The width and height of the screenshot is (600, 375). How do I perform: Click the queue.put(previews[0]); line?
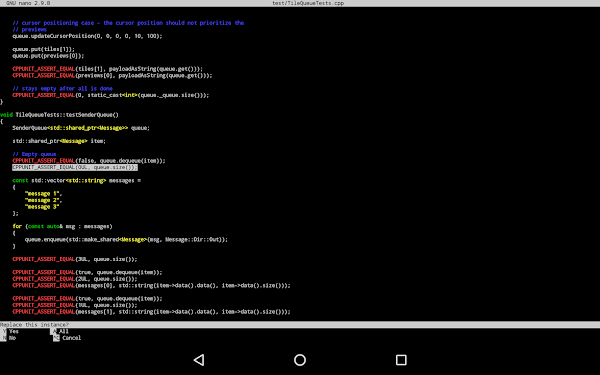[48, 55]
